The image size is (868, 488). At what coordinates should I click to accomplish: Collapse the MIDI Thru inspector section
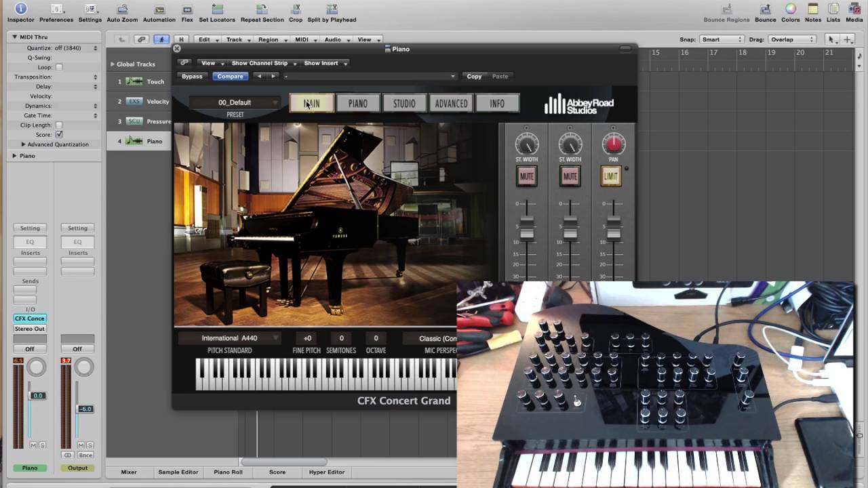14,37
